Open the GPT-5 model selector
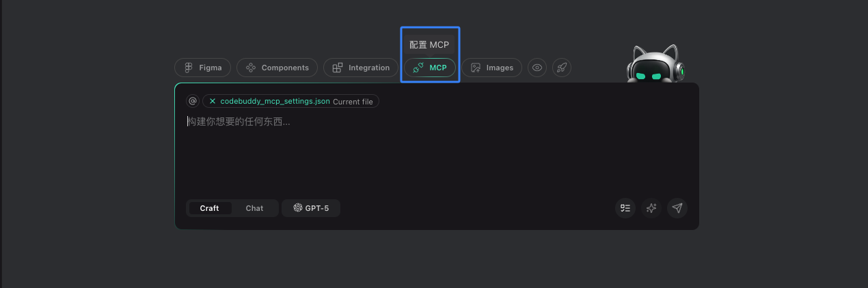The image size is (868, 288). [x=311, y=208]
